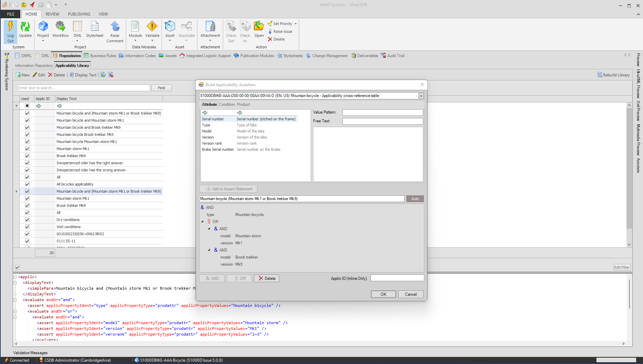Switch to the REVIEW ribbon tab
The image size is (643, 364).
click(x=52, y=14)
